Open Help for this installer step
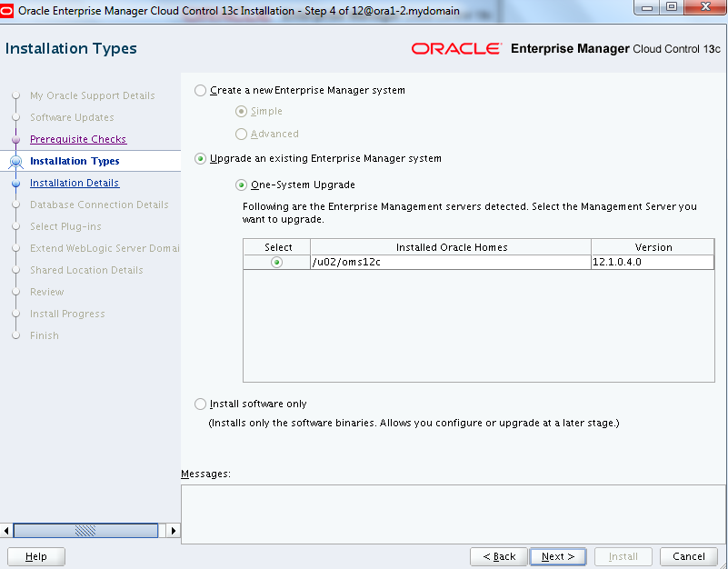Image resolution: width=728 pixels, height=569 pixels. tap(36, 556)
